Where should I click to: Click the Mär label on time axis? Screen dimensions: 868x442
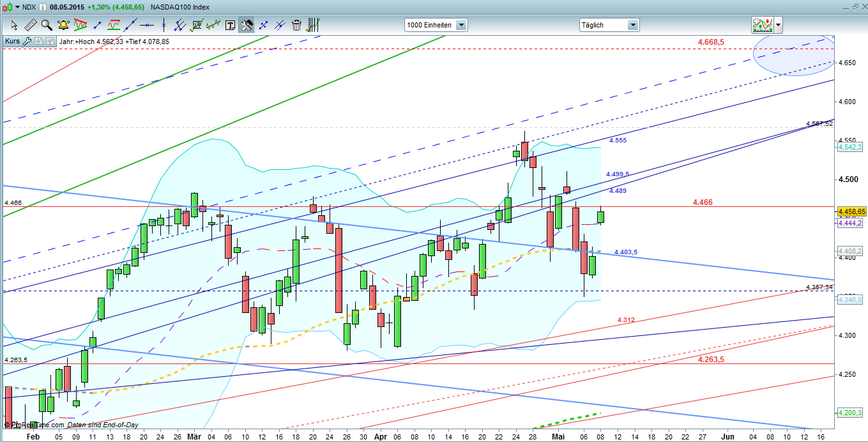coord(195,436)
